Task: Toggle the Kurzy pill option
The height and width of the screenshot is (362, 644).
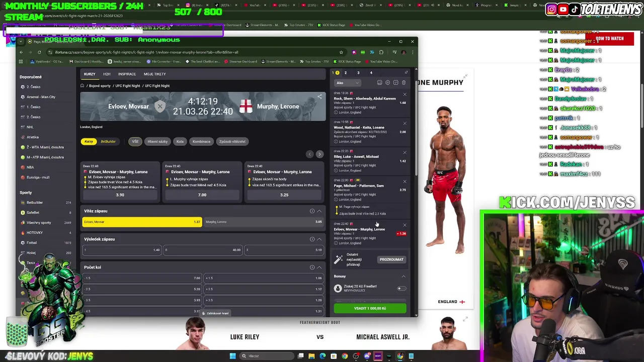Action: pos(89,141)
